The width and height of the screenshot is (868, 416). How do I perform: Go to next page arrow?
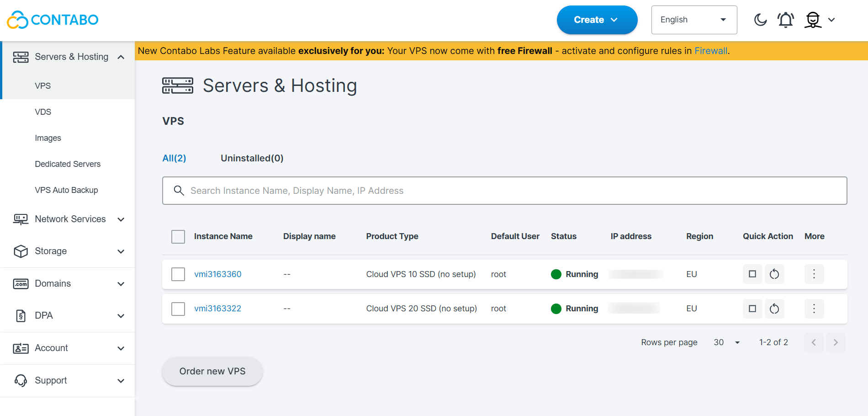pos(836,342)
